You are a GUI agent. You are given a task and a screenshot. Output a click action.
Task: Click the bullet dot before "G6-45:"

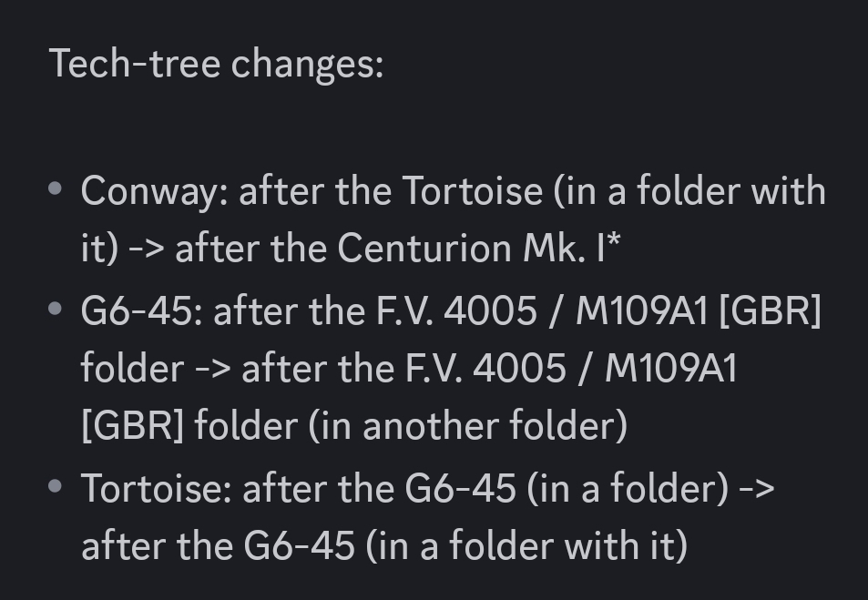point(56,310)
